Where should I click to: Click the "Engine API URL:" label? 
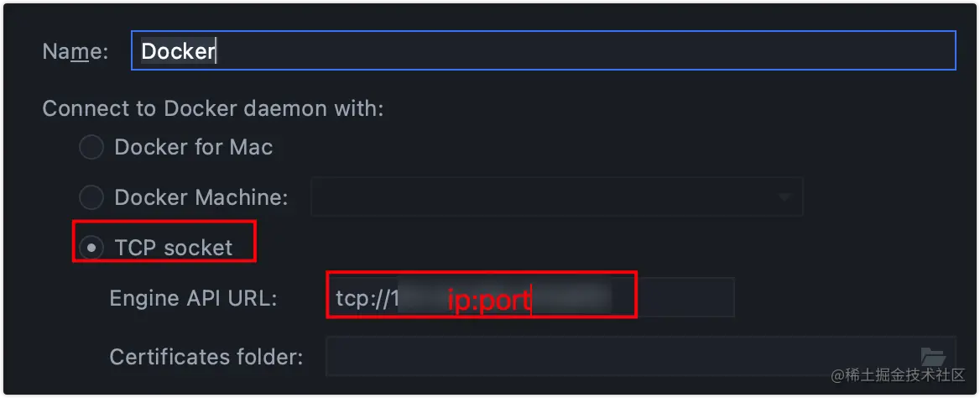[x=193, y=298]
